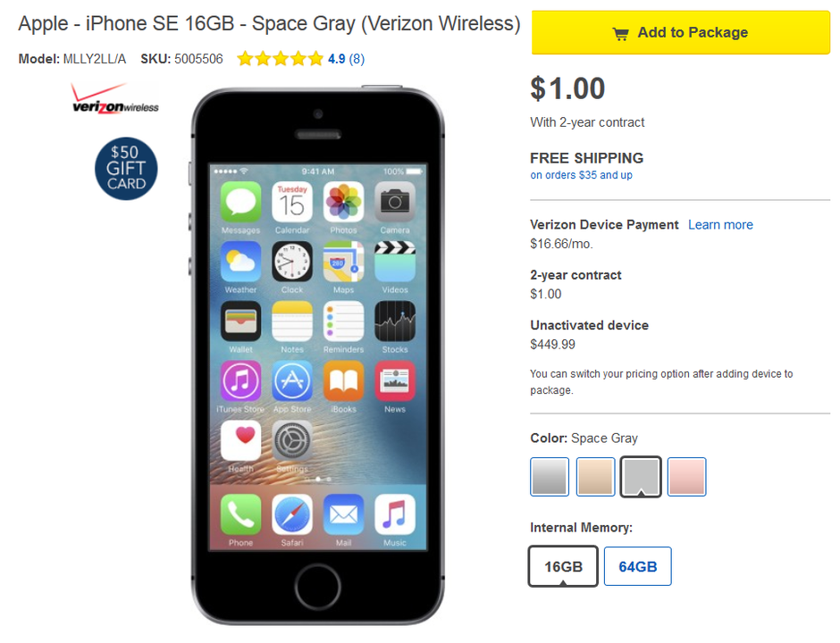840x643 pixels.
Task: Click the Verizon Wireless logo
Action: click(x=115, y=98)
